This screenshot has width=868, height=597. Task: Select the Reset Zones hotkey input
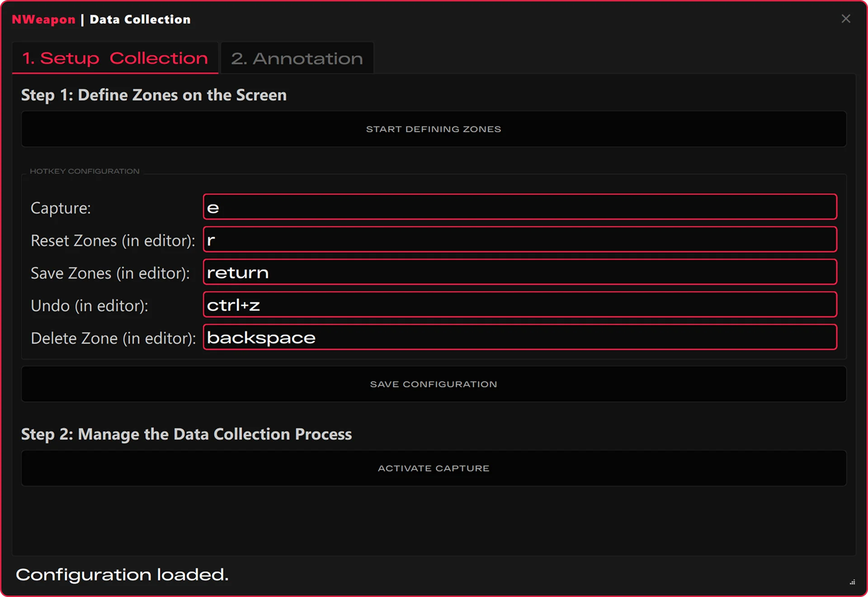(x=519, y=240)
